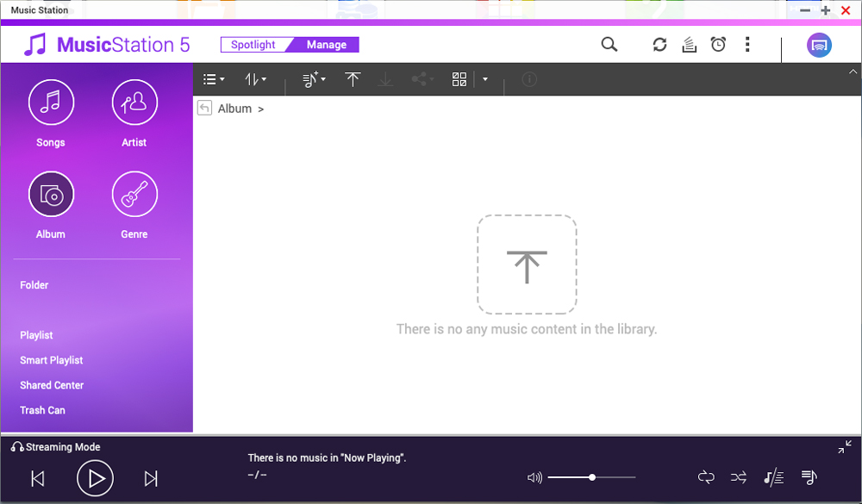Select the Album library view

click(51, 195)
